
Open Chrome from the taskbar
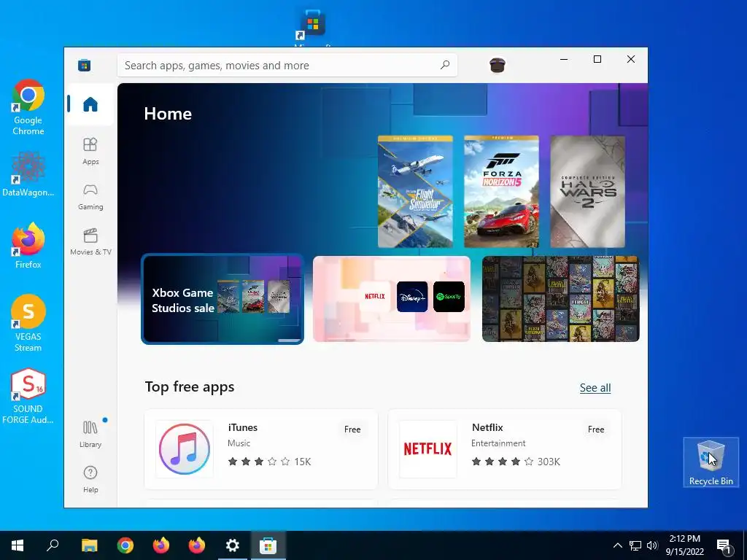click(x=125, y=545)
